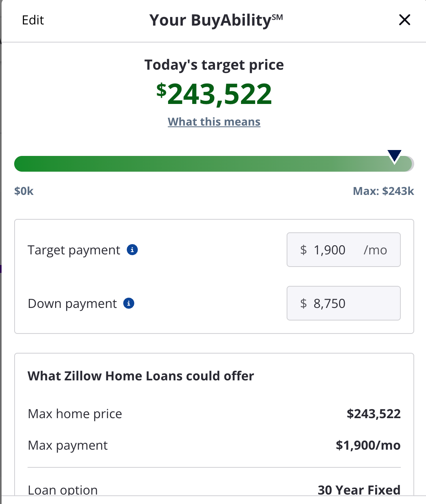Click the Target payment info icon
Image resolution: width=426 pixels, height=504 pixels.
(x=132, y=250)
